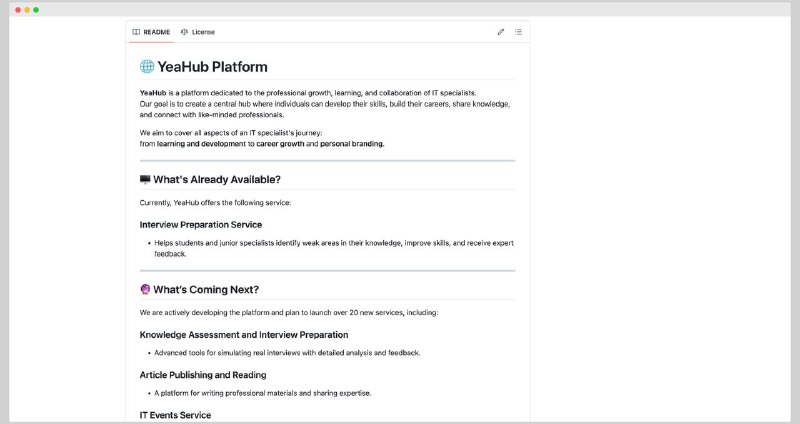Click the bold text 'learning and development'
Image resolution: width=800 pixels, height=424 pixels.
coord(201,144)
